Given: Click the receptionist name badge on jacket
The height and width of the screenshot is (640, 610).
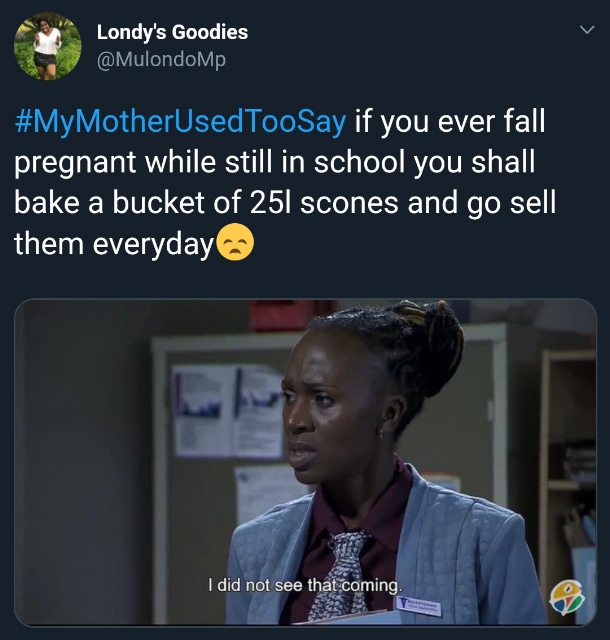Looking at the screenshot, I should (419, 604).
